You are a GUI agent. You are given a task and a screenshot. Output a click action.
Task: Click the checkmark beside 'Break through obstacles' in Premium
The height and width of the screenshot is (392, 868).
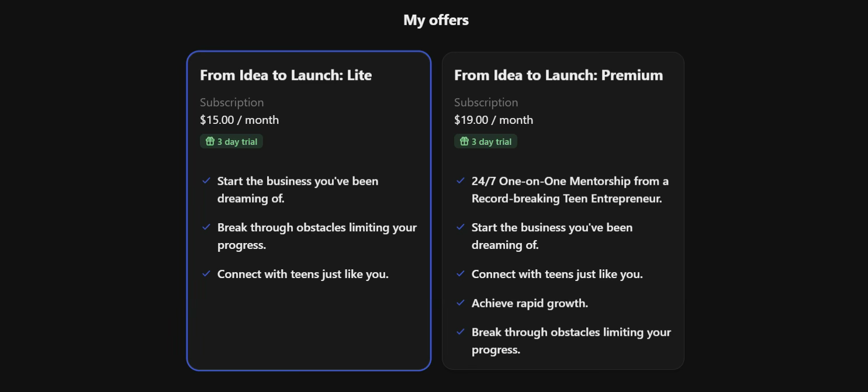click(461, 332)
